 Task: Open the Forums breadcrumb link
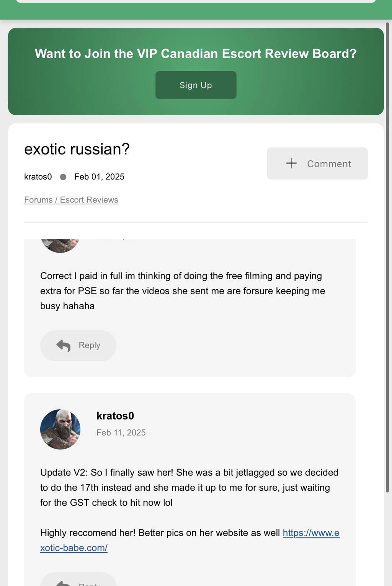(x=38, y=200)
